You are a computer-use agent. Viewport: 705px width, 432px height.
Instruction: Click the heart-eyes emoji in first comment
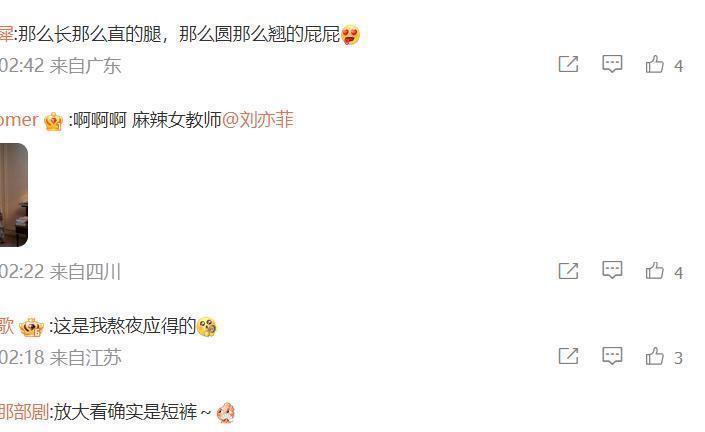350,35
